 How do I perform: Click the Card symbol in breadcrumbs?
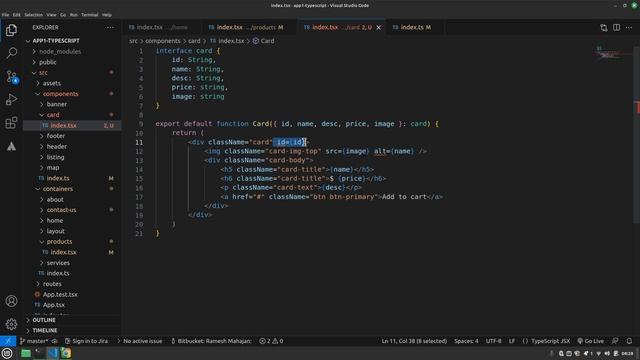(263, 41)
